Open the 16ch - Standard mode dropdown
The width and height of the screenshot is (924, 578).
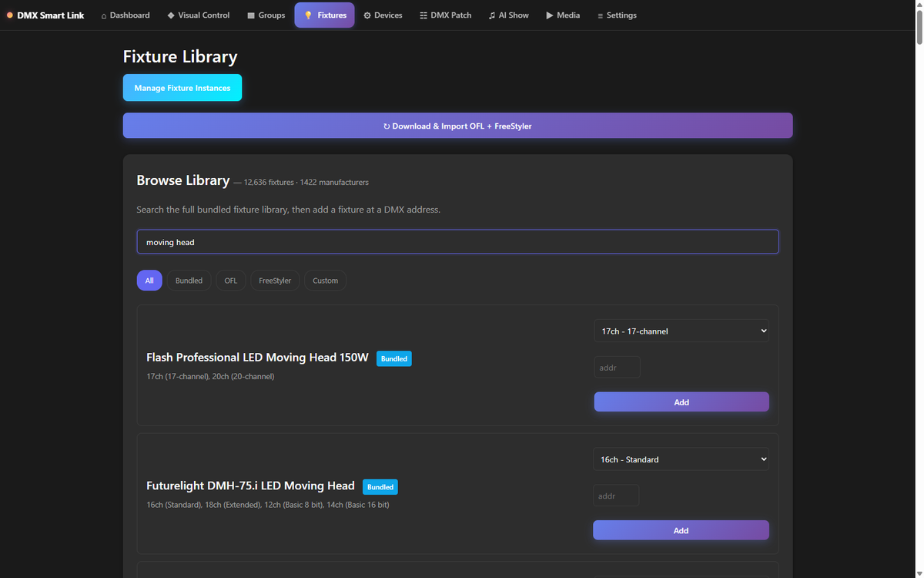click(681, 459)
